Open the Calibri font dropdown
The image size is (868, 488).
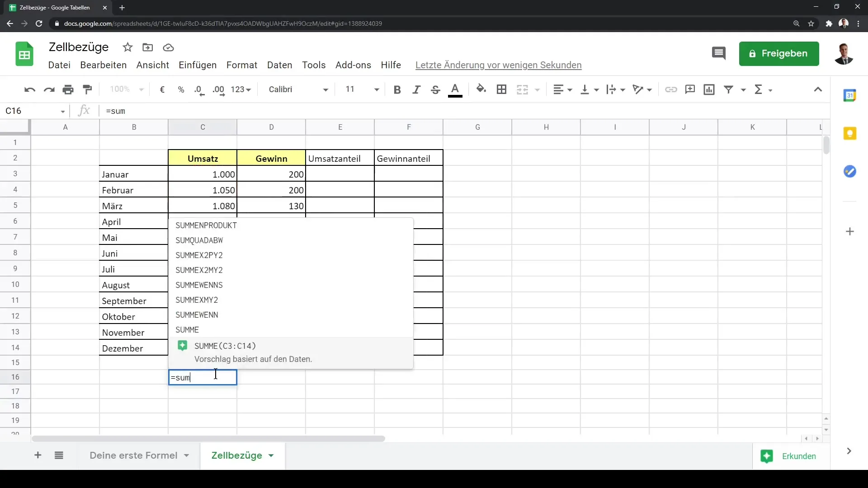coord(298,89)
